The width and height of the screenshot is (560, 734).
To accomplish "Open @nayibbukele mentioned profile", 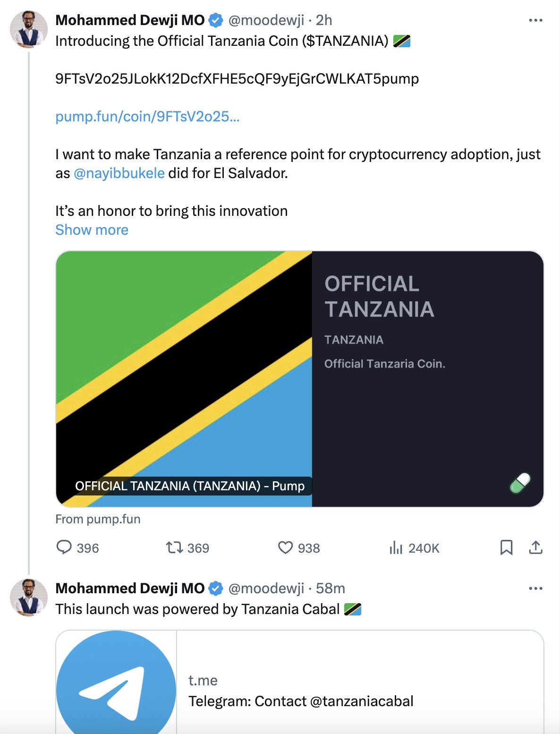I will (x=119, y=173).
